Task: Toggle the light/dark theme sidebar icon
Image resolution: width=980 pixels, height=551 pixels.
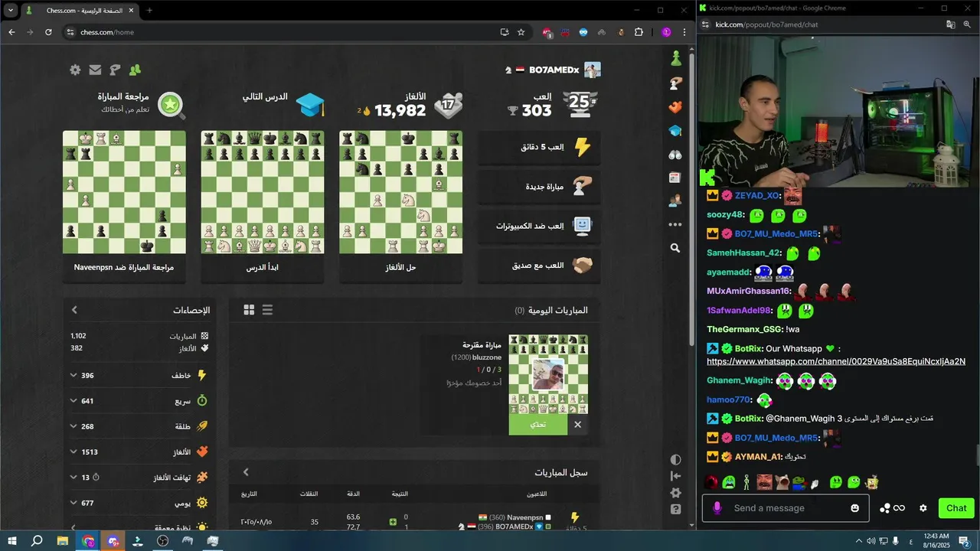Action: (675, 460)
